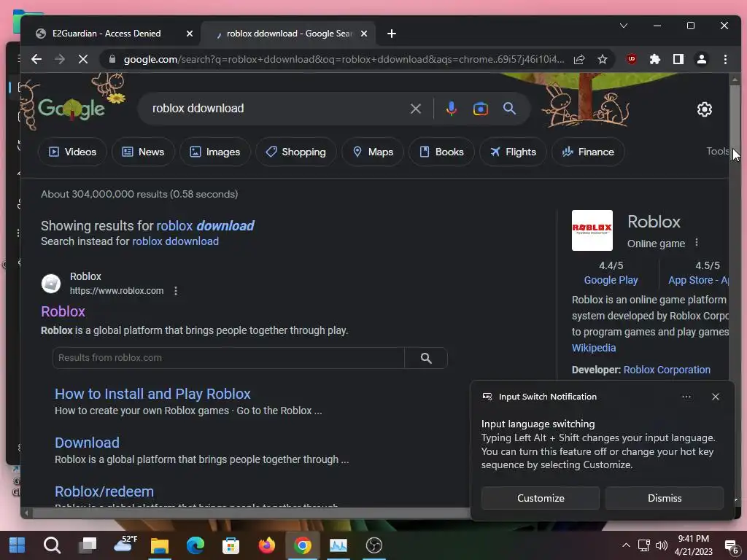The height and width of the screenshot is (560, 747).
Task: Open the tab search chevron
Action: click(624, 26)
